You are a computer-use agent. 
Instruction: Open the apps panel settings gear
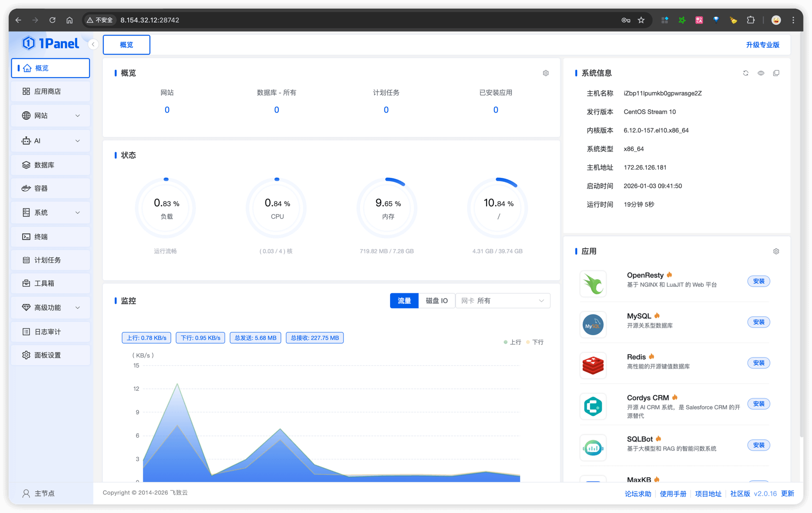[x=776, y=252]
